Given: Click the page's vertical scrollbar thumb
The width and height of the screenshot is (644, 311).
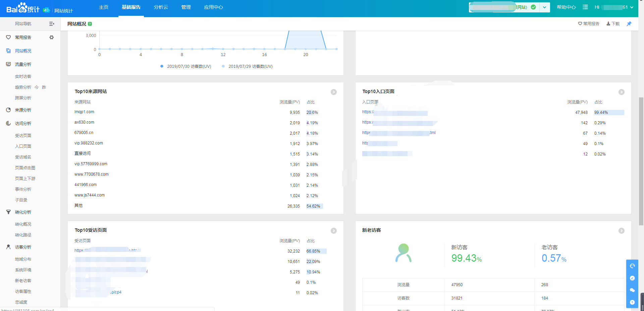Looking at the screenshot, I should pos(641,161).
